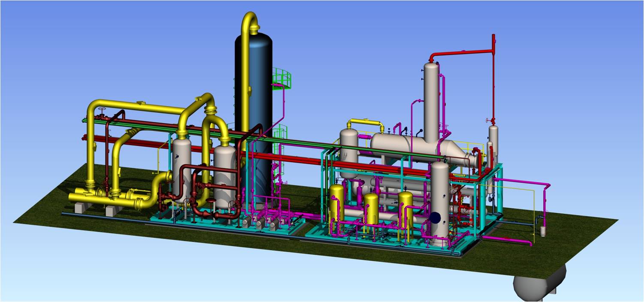644x302 pixels.
Task: Click the tall grey stack above the horizontal drum
Action: coord(431,99)
